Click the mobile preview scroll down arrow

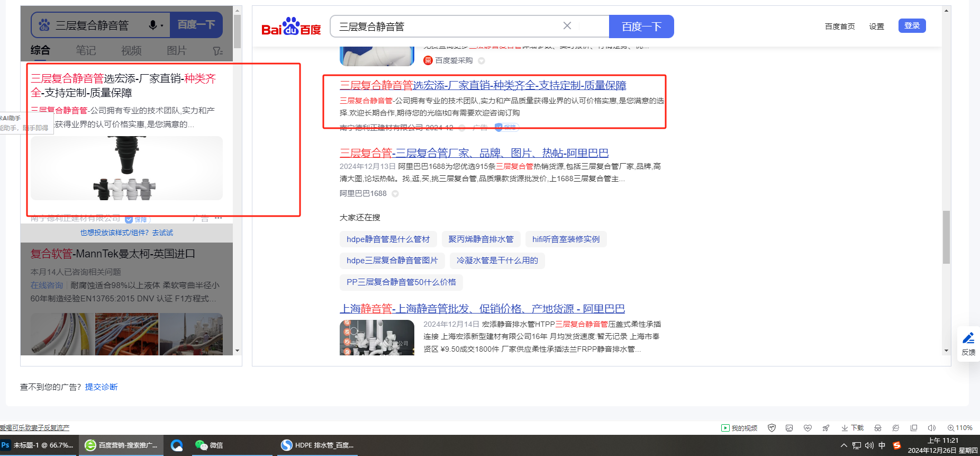point(237,351)
